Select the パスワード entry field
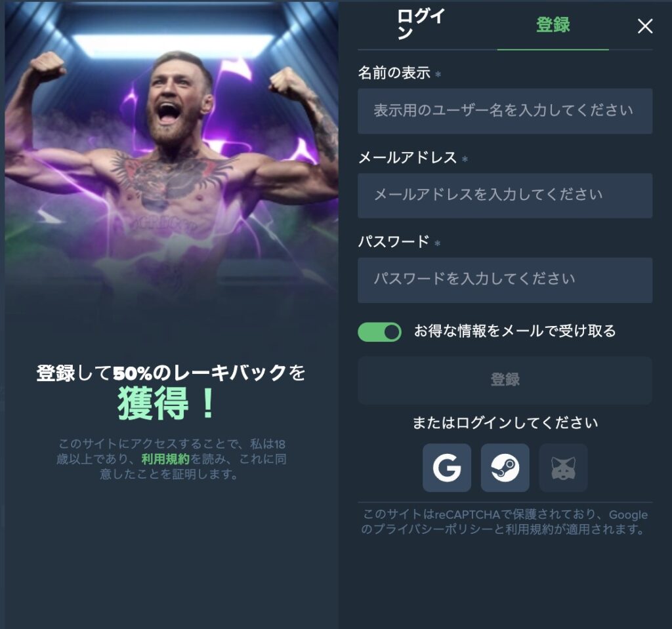The image size is (672, 629). pos(505,280)
